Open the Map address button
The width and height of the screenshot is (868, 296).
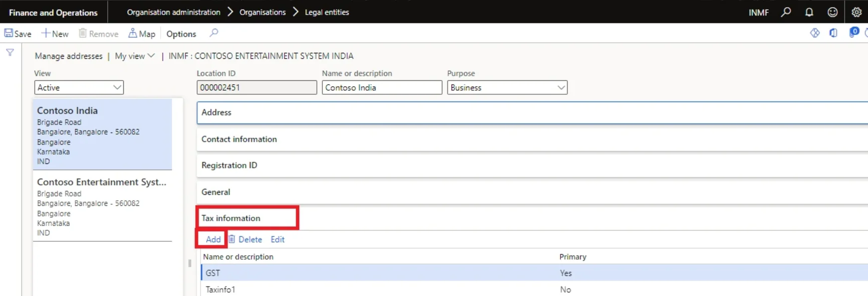(x=142, y=33)
